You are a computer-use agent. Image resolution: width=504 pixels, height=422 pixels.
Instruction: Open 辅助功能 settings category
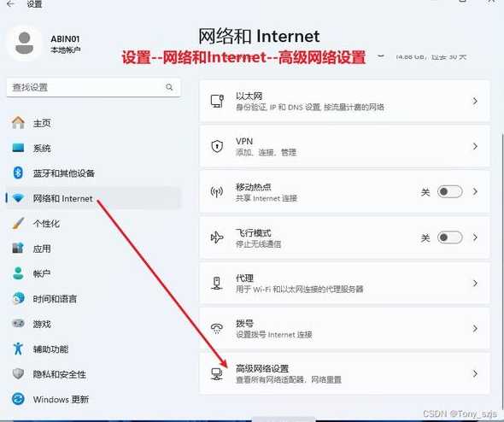93,349
